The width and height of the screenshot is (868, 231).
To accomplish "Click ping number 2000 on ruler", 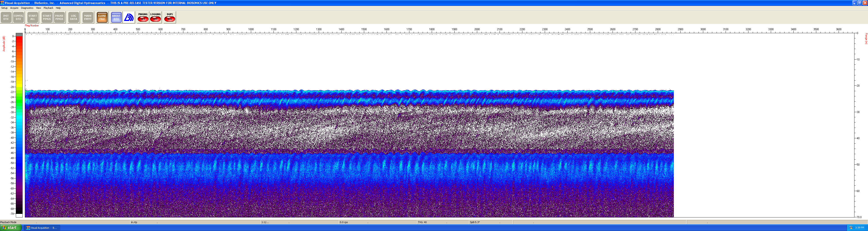I will pyautogui.click(x=477, y=29).
